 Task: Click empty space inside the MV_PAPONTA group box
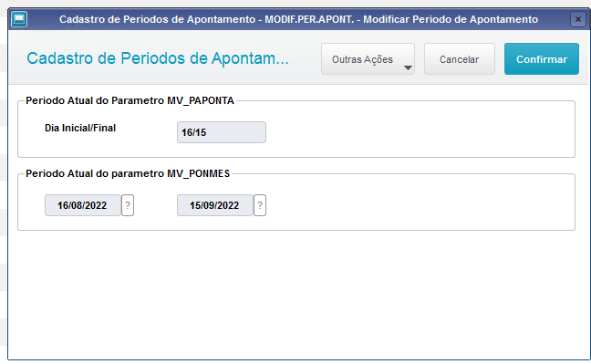415,130
